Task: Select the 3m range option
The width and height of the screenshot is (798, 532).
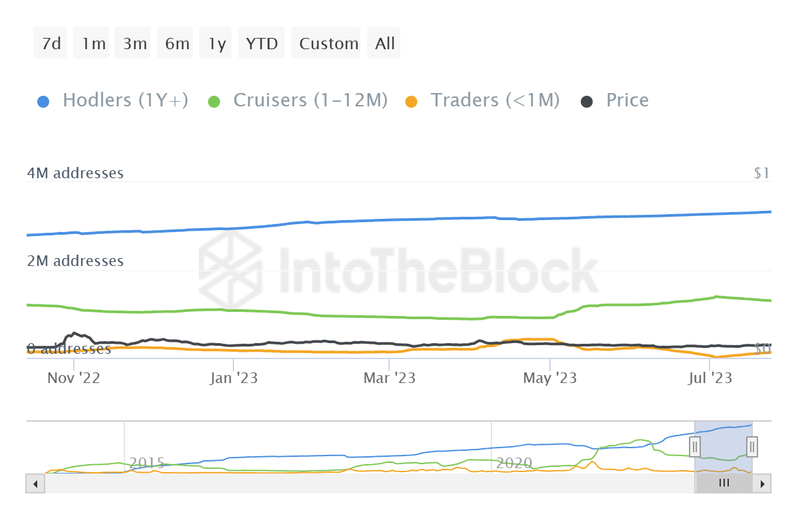Action: (132, 43)
